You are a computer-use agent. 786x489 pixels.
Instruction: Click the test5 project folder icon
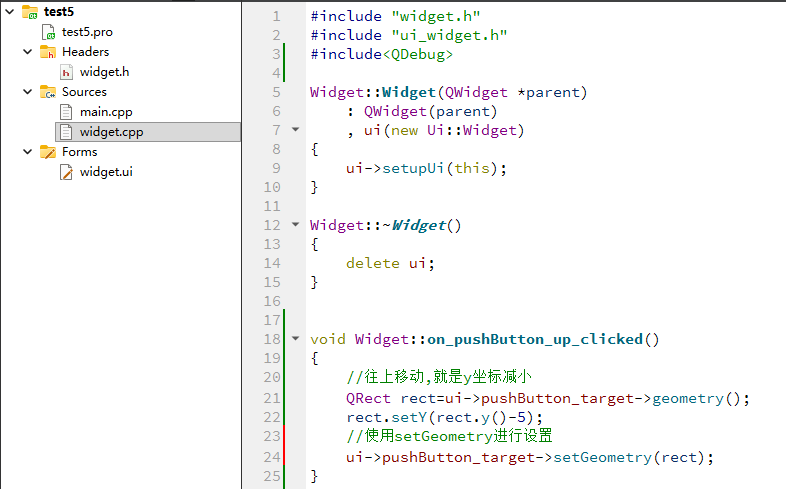(x=30, y=12)
